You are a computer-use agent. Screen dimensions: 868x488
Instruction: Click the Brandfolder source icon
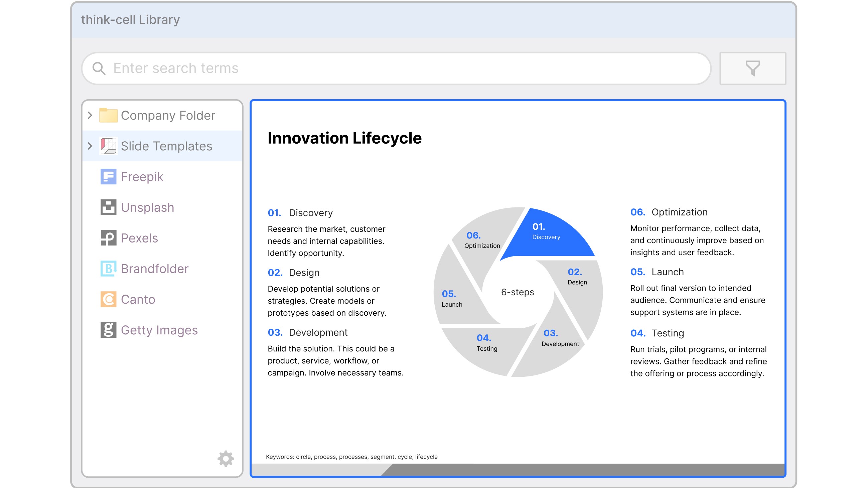click(x=108, y=269)
